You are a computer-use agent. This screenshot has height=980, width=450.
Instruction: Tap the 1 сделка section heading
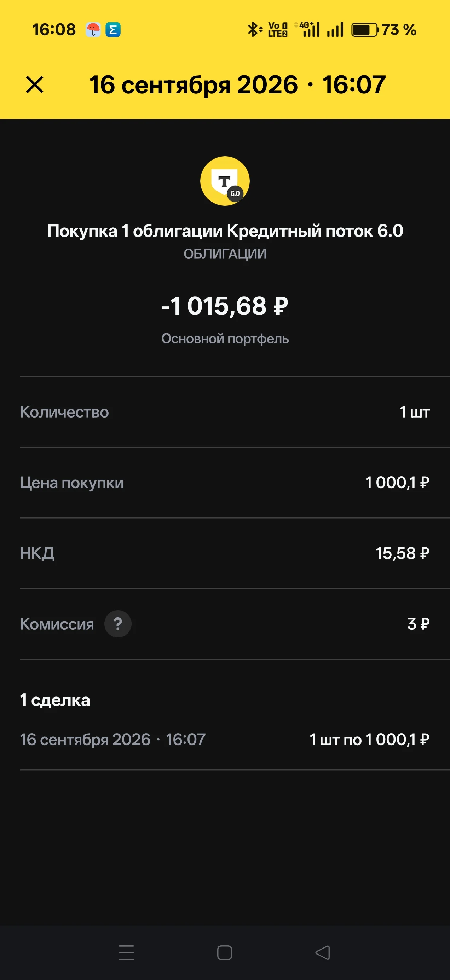tap(55, 700)
